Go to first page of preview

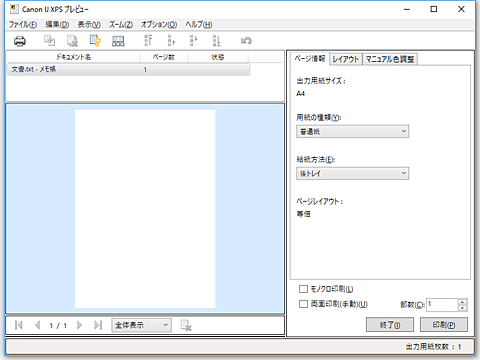coord(19,325)
